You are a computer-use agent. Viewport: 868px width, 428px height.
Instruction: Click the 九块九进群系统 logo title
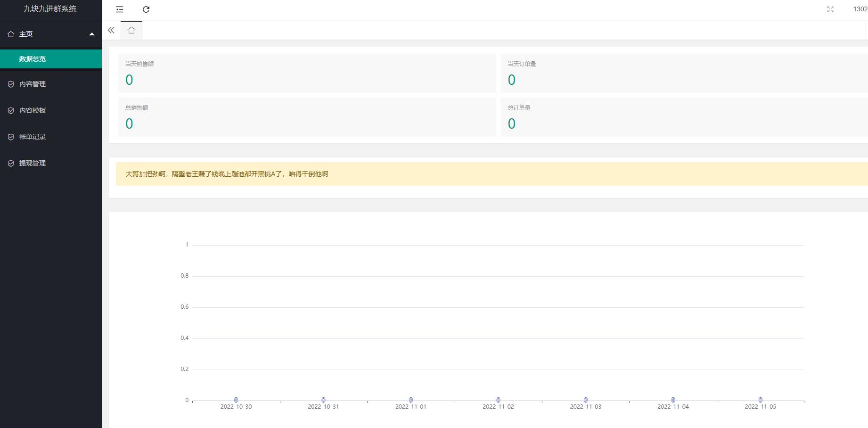50,9
